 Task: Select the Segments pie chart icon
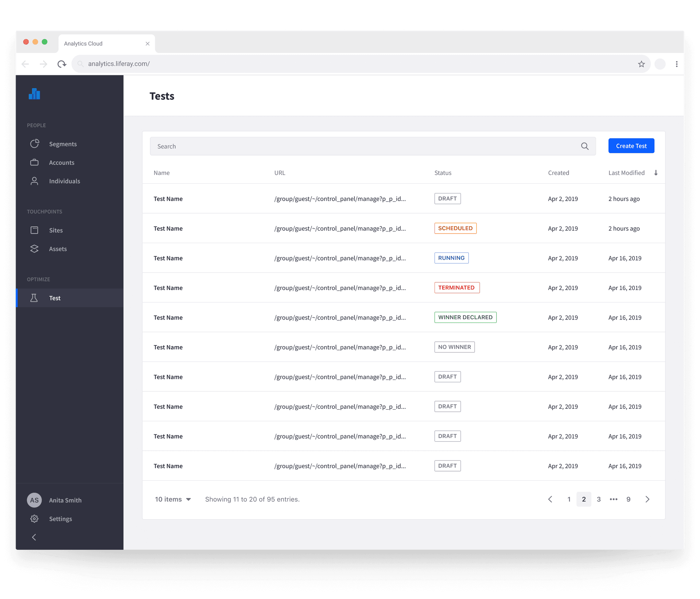pyautogui.click(x=34, y=144)
